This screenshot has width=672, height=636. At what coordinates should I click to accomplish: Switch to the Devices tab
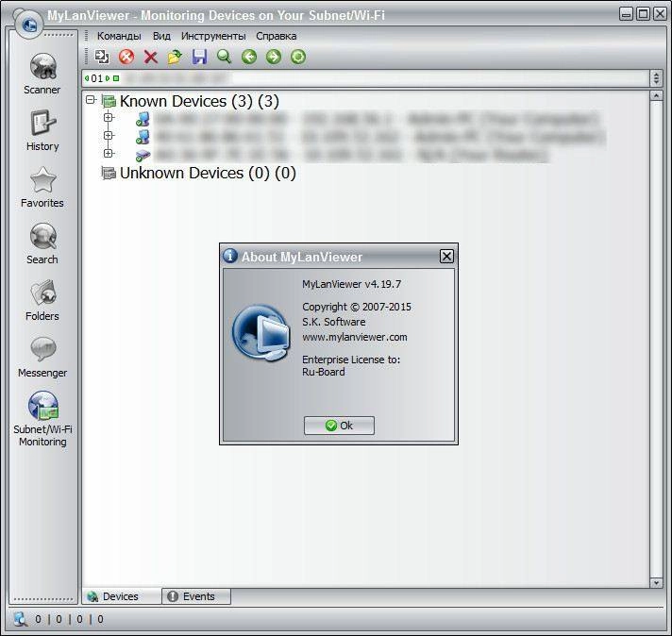[122, 596]
